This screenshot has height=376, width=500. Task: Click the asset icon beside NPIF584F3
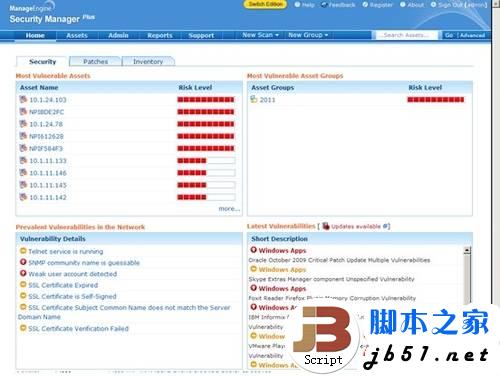click(23, 148)
